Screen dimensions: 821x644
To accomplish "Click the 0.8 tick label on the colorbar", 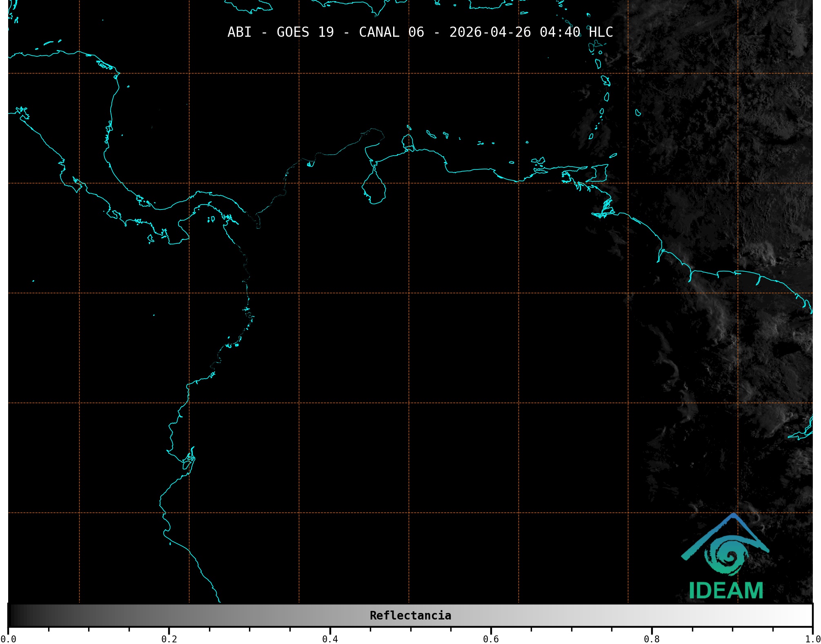I will point(652,639).
